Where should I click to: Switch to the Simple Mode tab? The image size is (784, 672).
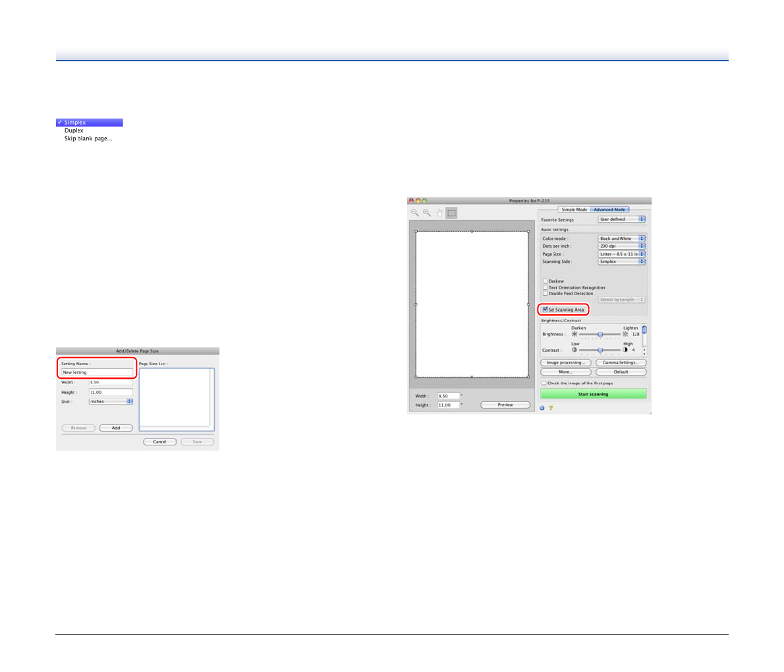click(574, 210)
